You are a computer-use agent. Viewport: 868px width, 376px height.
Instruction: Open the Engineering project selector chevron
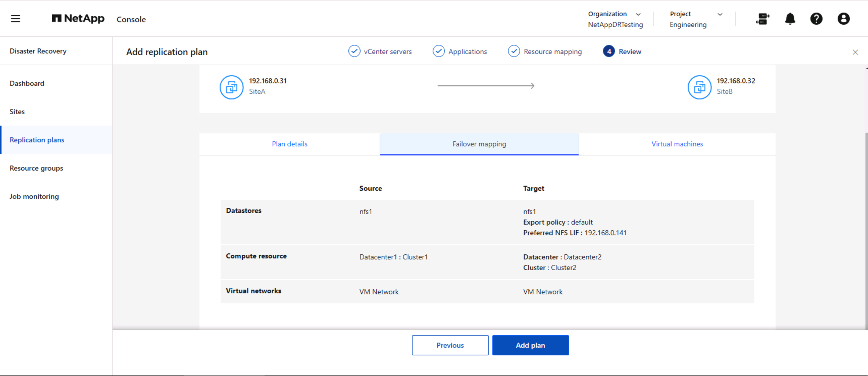720,14
